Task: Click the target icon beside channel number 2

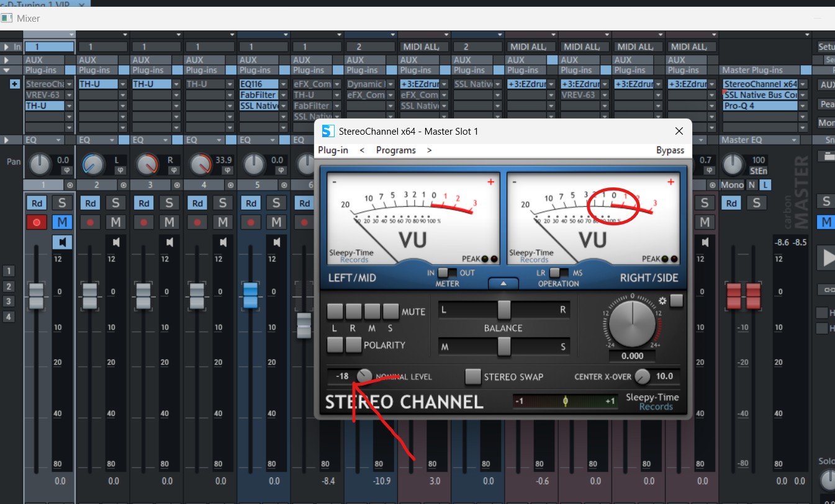Action: pyautogui.click(x=123, y=185)
